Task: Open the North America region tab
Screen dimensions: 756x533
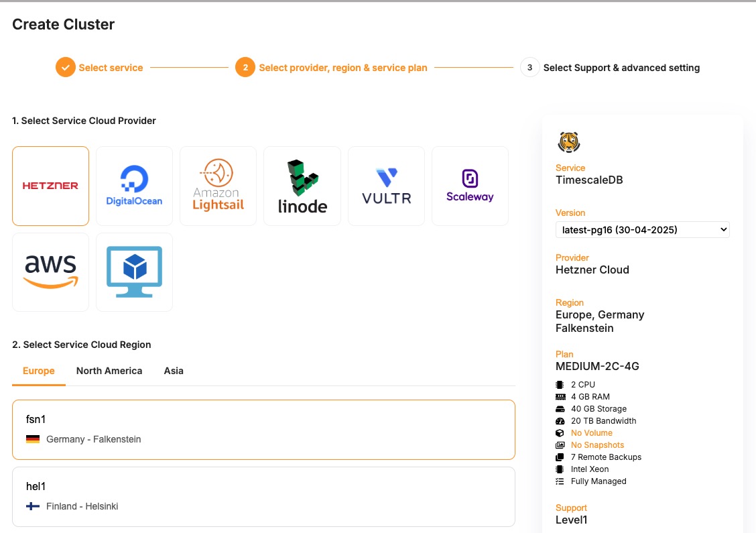Action: pos(109,371)
